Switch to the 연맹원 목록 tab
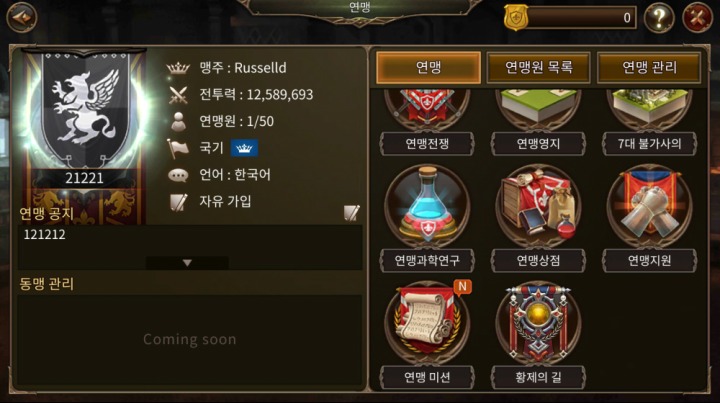Screen dimensions: 720x403 538,67
